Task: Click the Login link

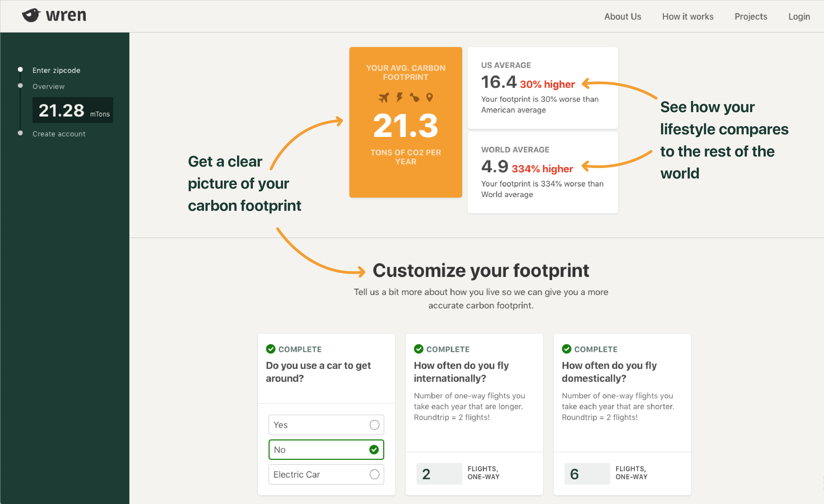Action: 799,16
